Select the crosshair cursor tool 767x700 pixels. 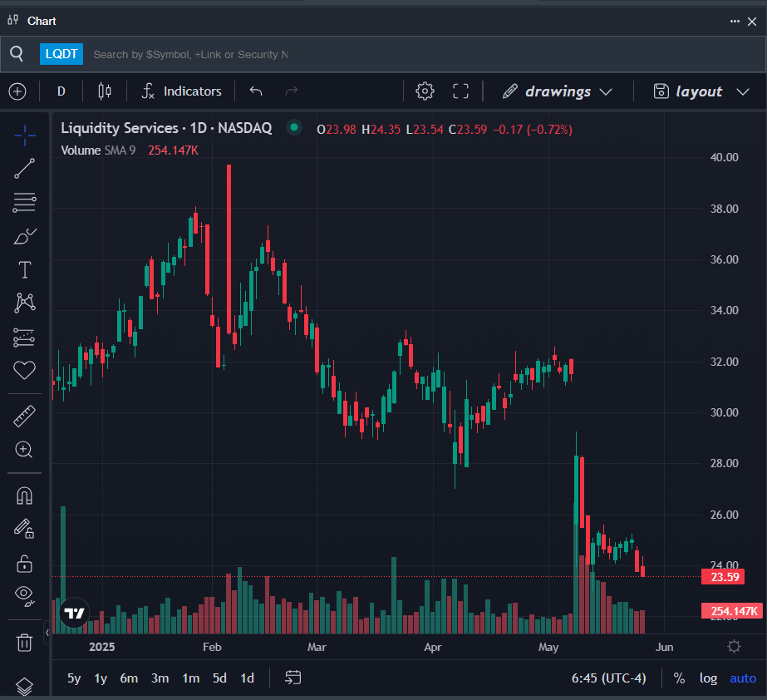click(x=24, y=136)
